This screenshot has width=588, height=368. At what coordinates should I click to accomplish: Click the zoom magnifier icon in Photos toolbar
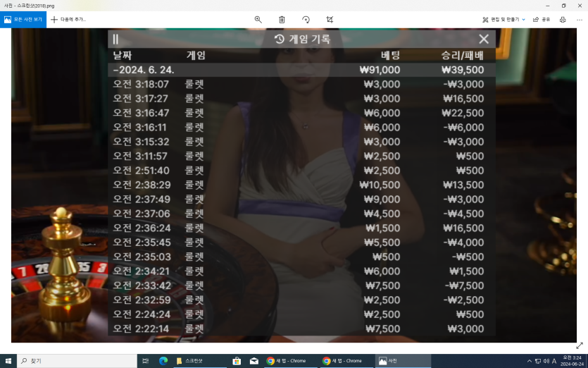(258, 20)
